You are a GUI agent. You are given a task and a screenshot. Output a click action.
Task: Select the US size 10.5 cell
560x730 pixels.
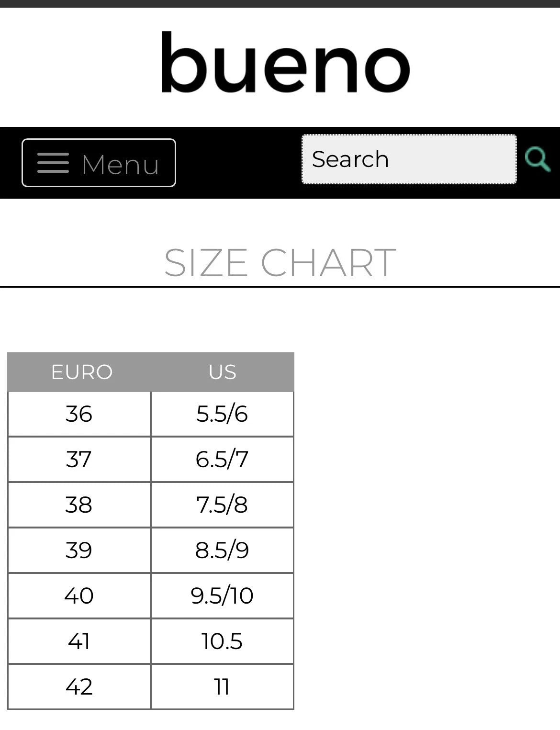click(x=222, y=641)
